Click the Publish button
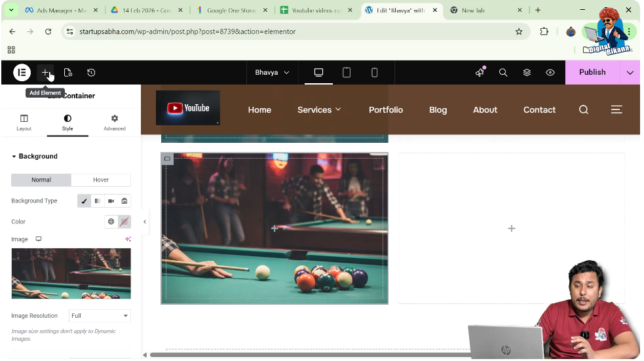This screenshot has height=361, width=644. [x=593, y=72]
